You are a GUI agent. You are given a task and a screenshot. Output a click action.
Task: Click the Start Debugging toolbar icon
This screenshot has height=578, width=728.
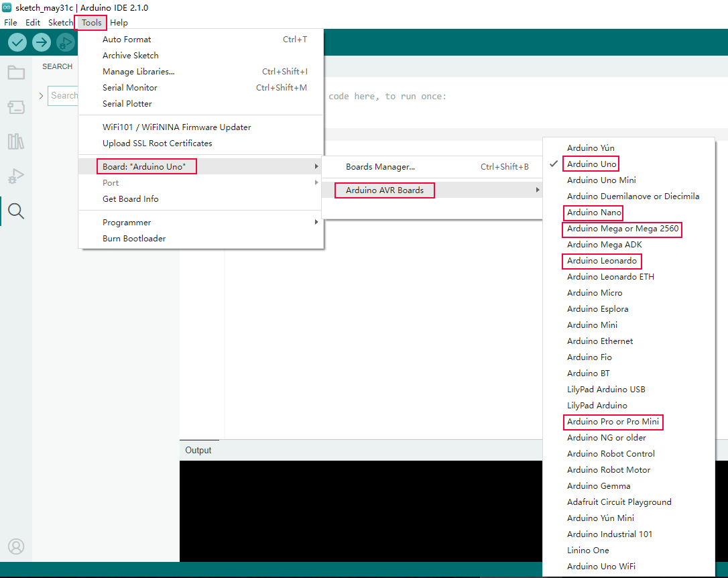(66, 43)
